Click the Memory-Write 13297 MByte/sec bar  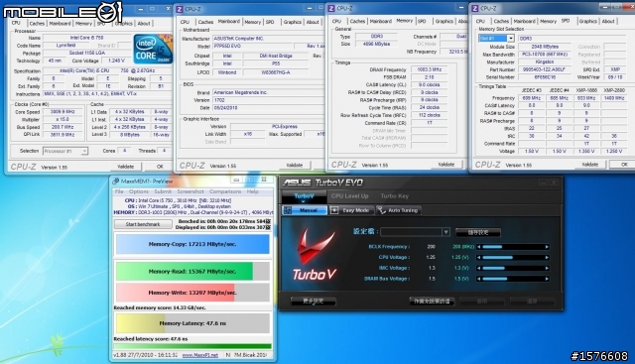(192, 293)
